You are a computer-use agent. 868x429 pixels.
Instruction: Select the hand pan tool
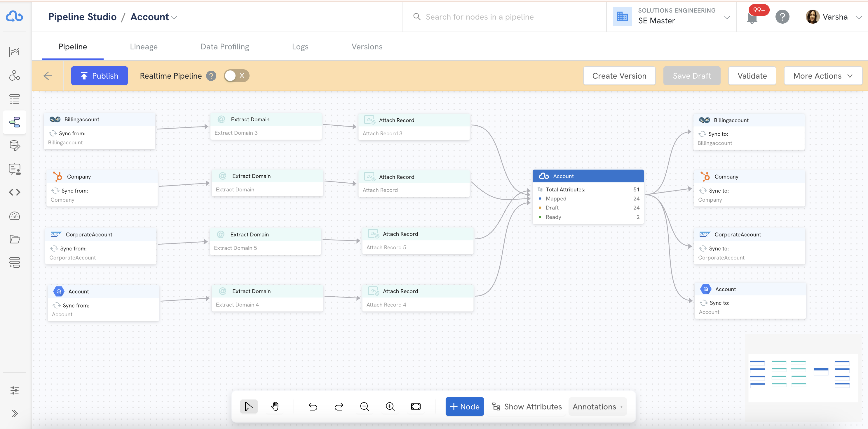click(275, 406)
